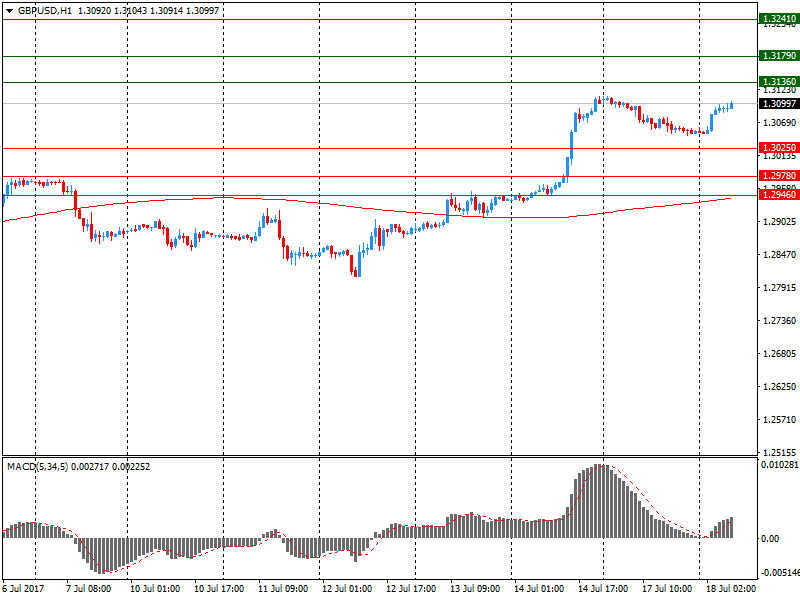Image resolution: width=800 pixels, height=600 pixels.
Task: Click the 1.27915 price axis value
Action: pyautogui.click(x=780, y=288)
